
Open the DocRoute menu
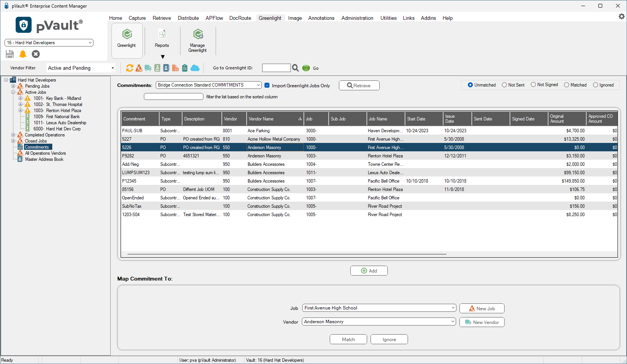(240, 18)
